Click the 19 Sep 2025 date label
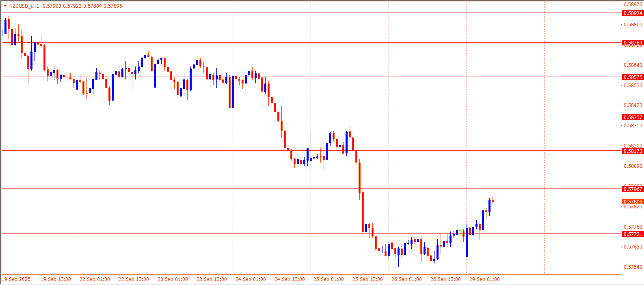Screen dimensions: 644x285 coord(16,279)
